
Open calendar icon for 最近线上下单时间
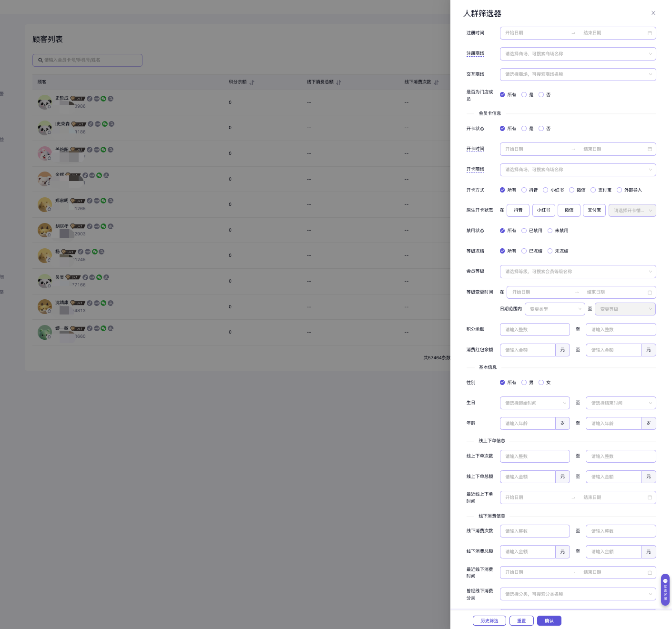pyautogui.click(x=650, y=497)
